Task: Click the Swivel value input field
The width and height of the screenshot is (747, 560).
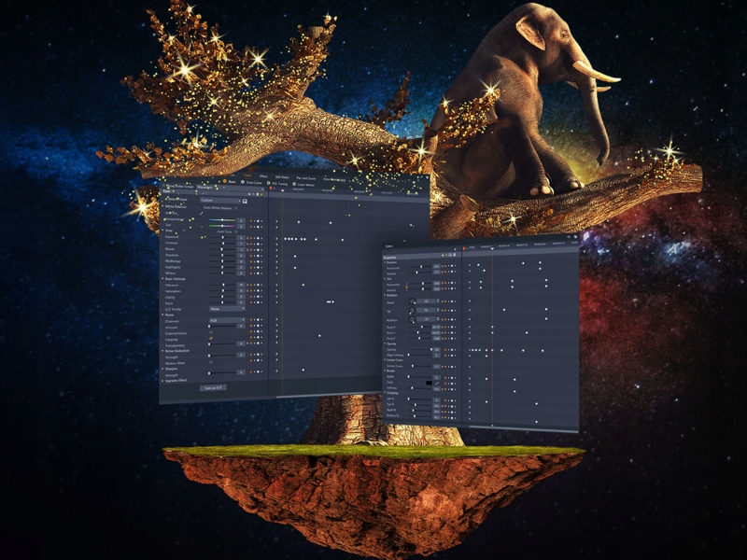Action: [x=426, y=301]
